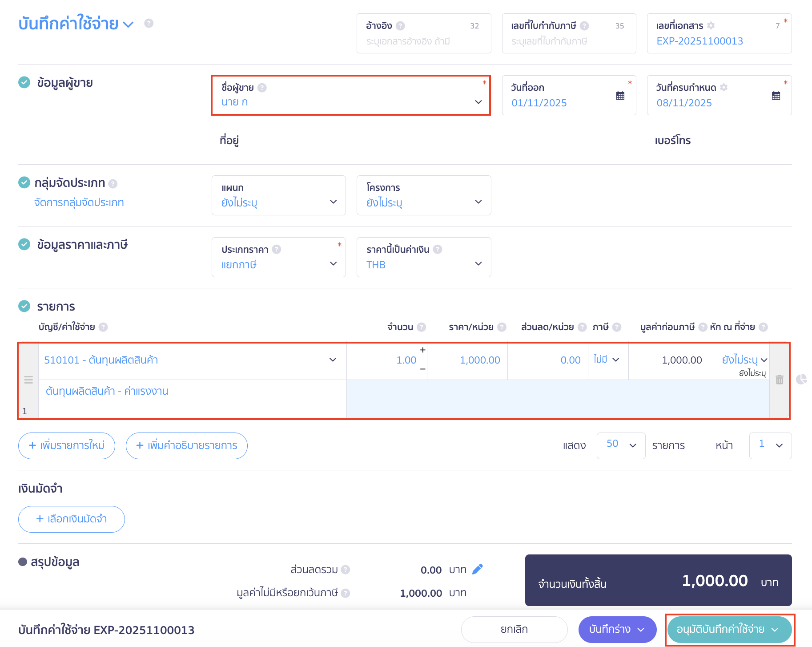Screen dimensions: 812x647
Task: Click the อ้างอิง reference input field
Action: [x=423, y=41]
